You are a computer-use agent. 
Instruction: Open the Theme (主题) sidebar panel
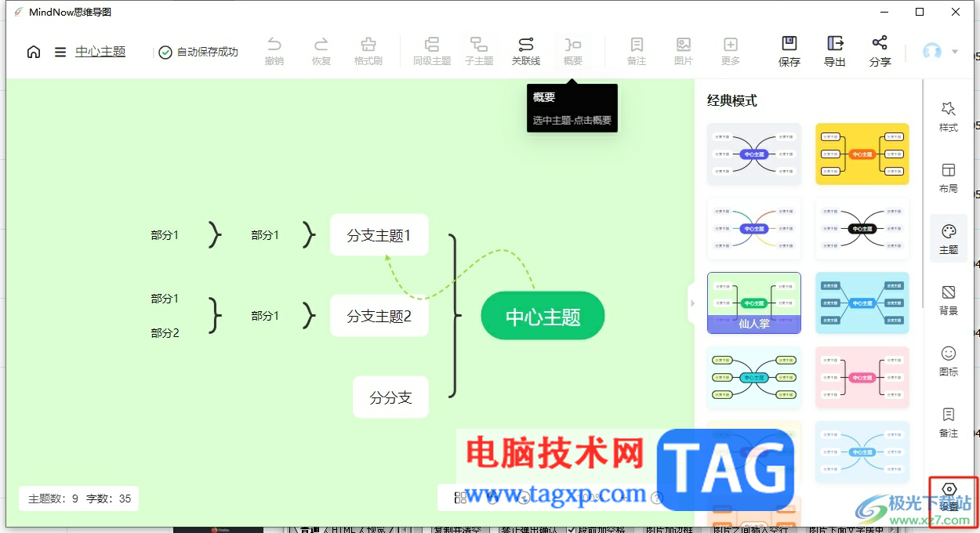pyautogui.click(x=949, y=239)
